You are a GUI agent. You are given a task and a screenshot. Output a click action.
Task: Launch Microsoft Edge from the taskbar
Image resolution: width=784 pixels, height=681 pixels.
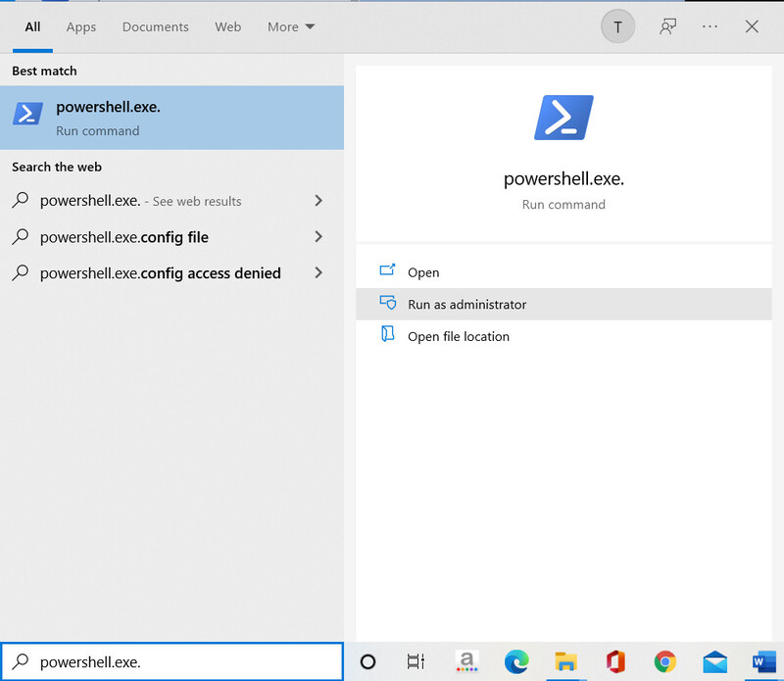pyautogui.click(x=516, y=662)
